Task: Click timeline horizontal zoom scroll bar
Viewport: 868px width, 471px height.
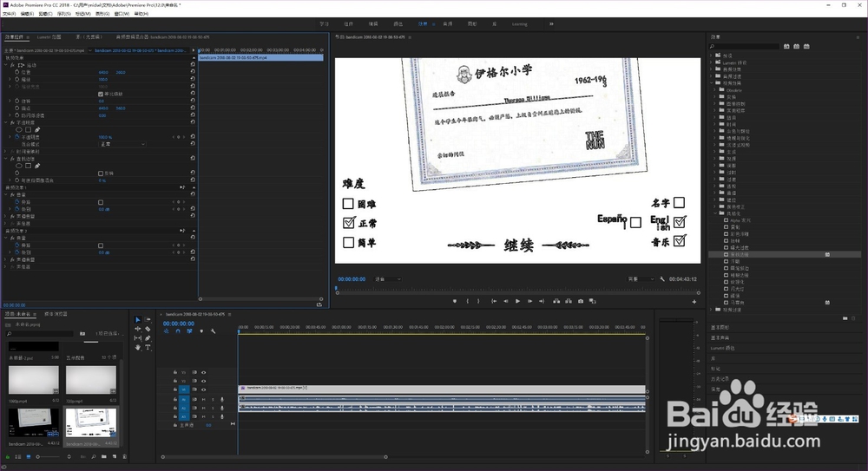Action: click(x=274, y=457)
